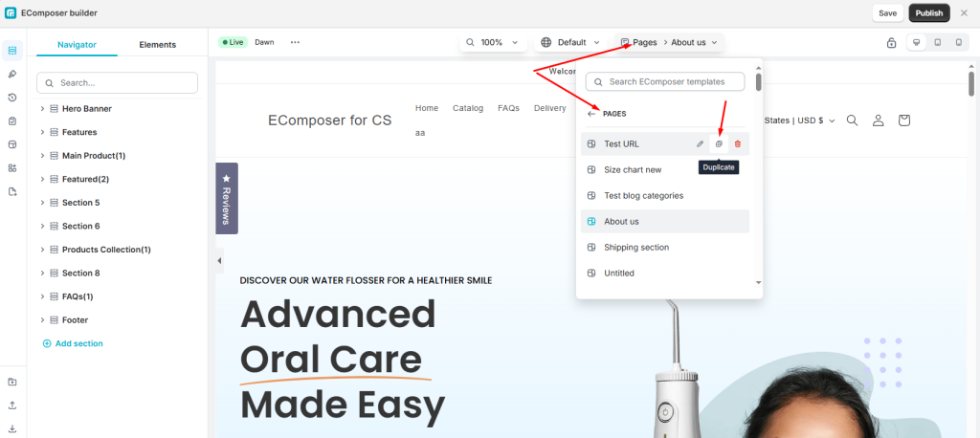This screenshot has width=980, height=438.
Task: Open the history sidebar icon
Action: click(12, 98)
